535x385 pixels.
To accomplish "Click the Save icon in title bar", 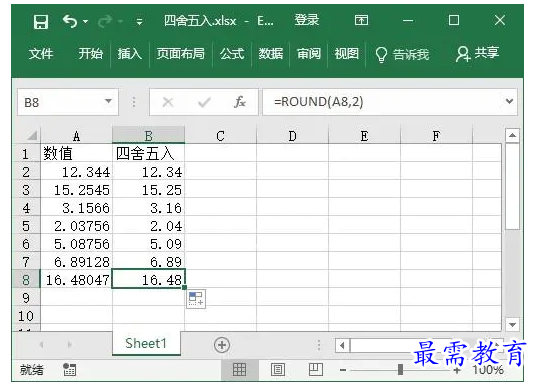I will (41, 22).
